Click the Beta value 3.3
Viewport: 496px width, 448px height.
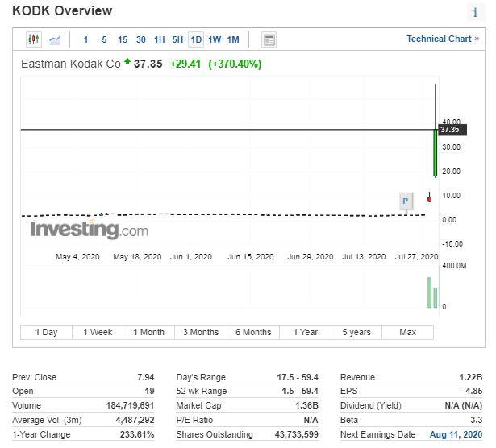coord(476,420)
